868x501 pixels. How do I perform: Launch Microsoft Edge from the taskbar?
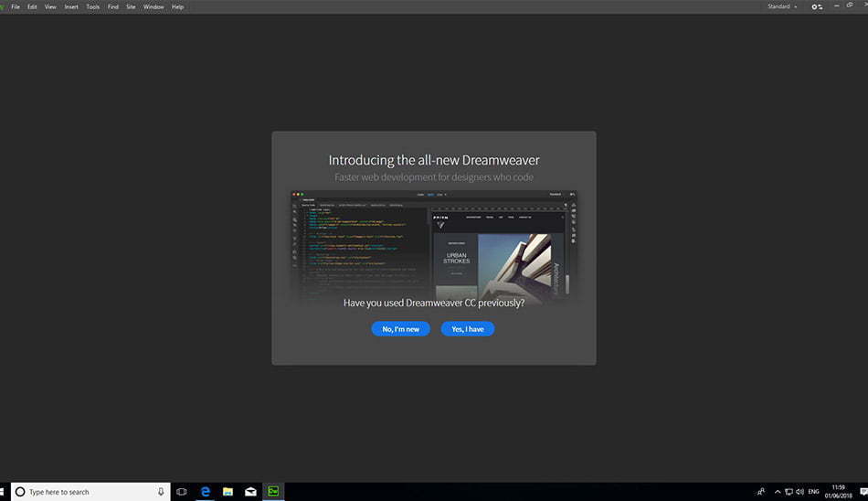[x=206, y=492]
